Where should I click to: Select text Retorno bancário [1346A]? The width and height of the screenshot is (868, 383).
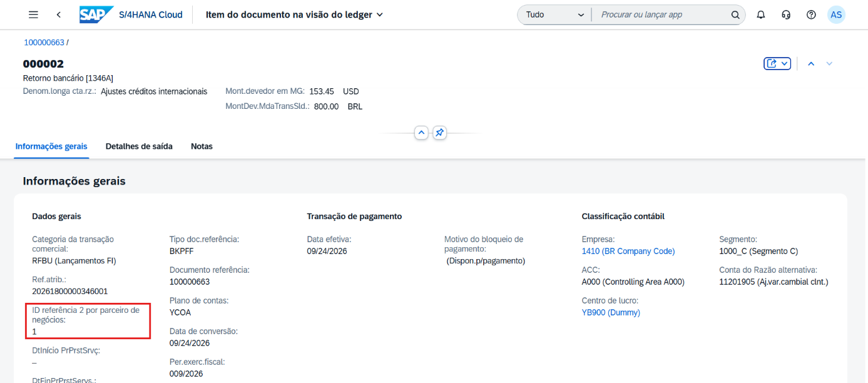(x=68, y=78)
